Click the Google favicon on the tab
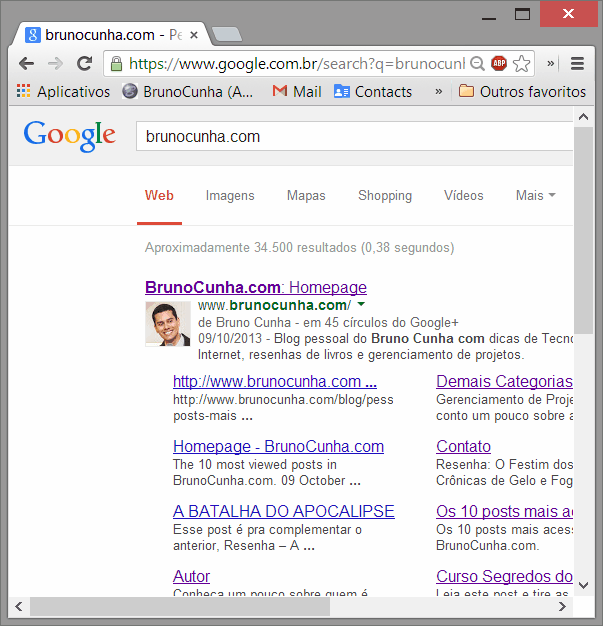603x626 pixels. [x=33, y=35]
